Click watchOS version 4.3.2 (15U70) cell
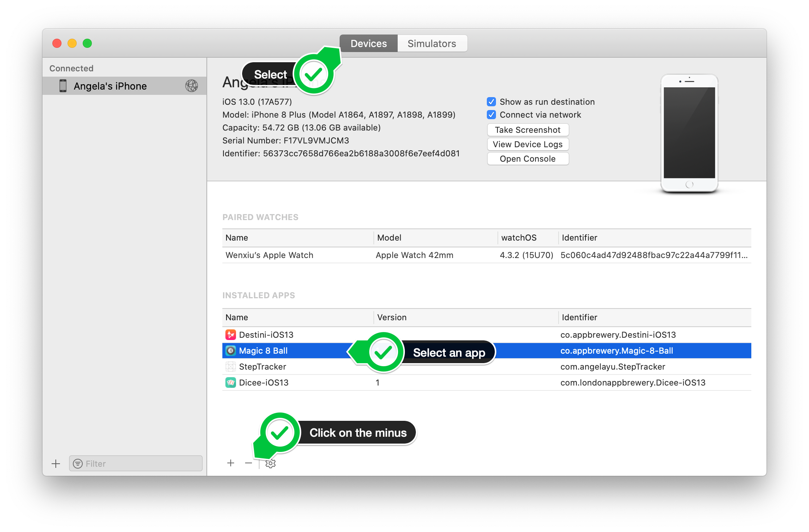Image resolution: width=809 pixels, height=532 pixels. pos(526,255)
